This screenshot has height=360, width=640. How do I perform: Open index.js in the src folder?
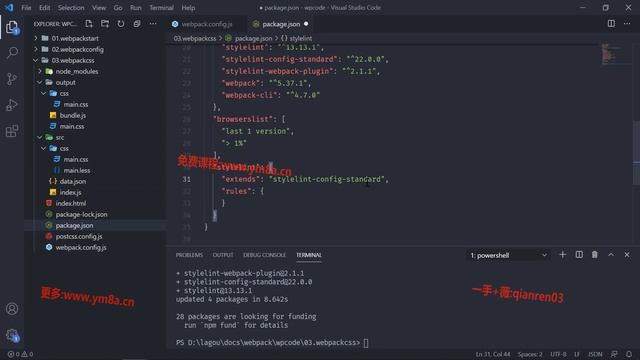[70, 193]
